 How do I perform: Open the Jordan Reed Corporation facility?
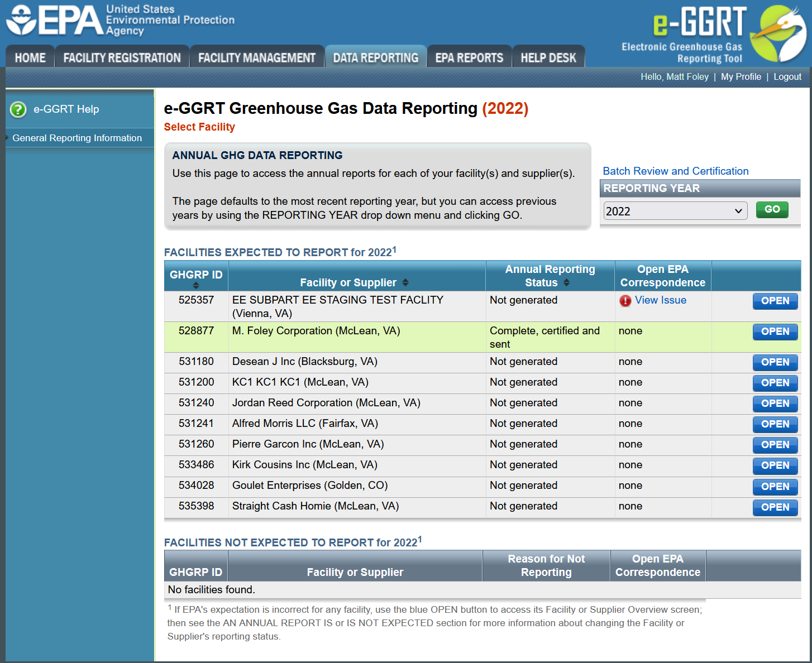775,403
